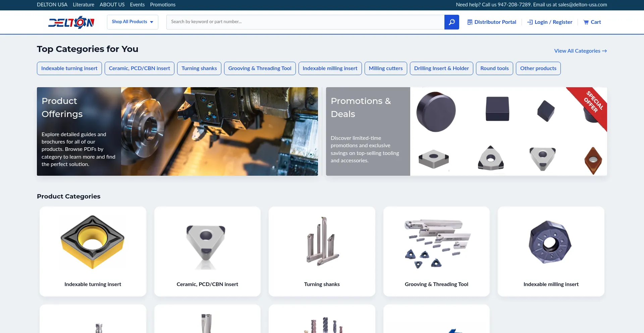644x333 pixels.
Task: Select Drilling Insert & Holder chip
Action: click(x=441, y=68)
